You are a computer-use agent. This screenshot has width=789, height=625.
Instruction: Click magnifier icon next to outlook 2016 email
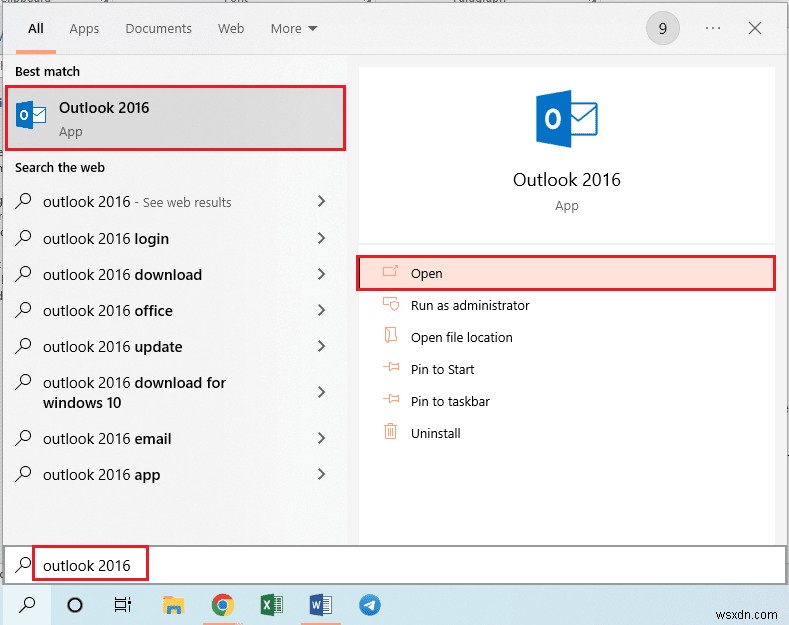(23, 438)
